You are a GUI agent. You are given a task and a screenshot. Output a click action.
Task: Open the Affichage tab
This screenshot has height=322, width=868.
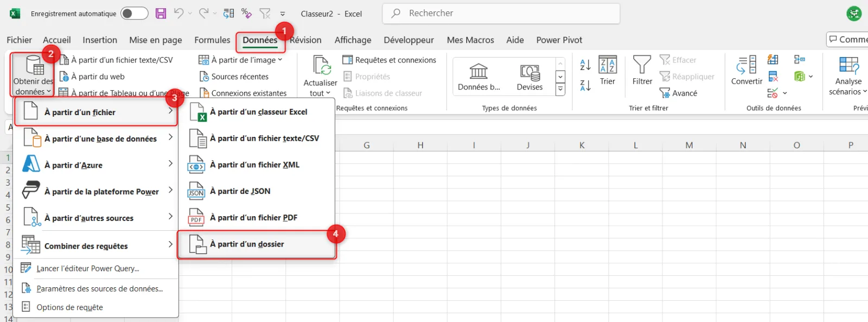[353, 40]
